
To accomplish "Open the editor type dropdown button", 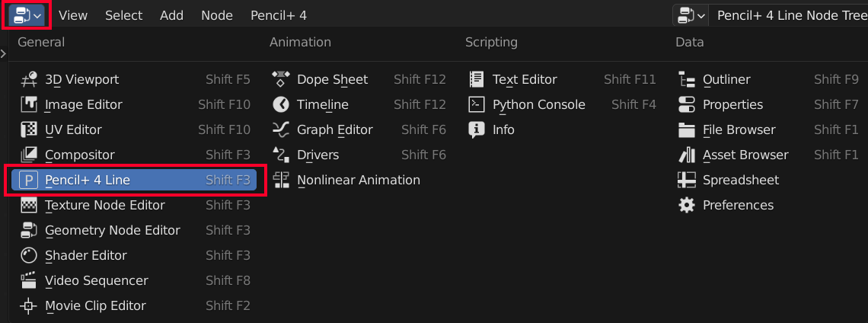I will 27,15.
